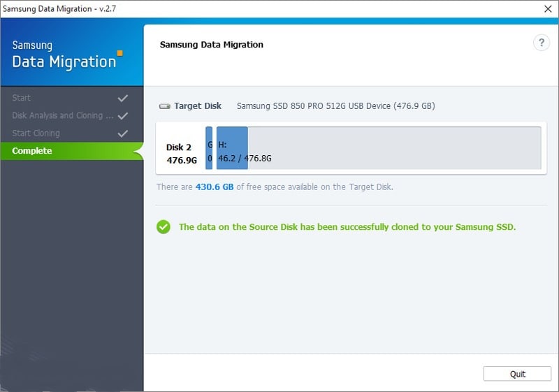Click the checkmark beside Start

123,98
